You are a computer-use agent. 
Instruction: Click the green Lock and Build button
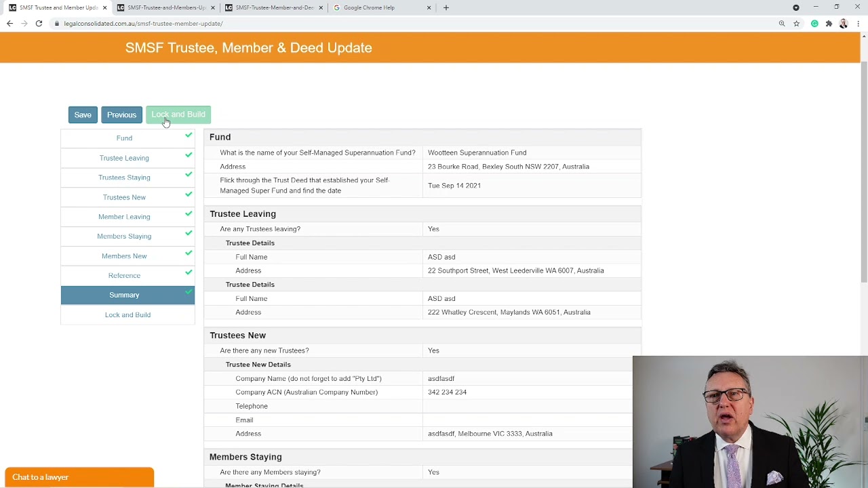point(178,115)
